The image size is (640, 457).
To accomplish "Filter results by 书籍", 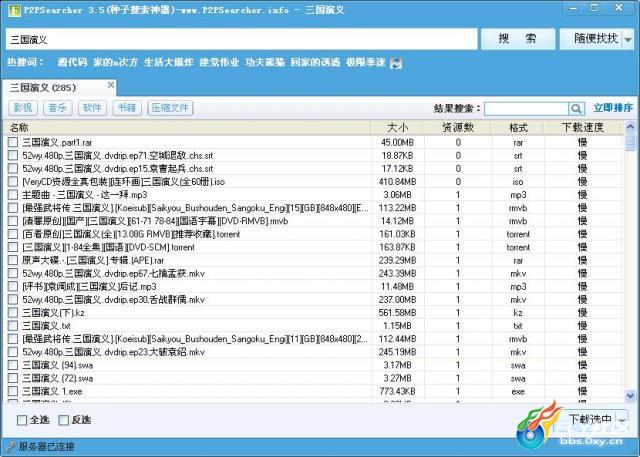I will (x=127, y=108).
